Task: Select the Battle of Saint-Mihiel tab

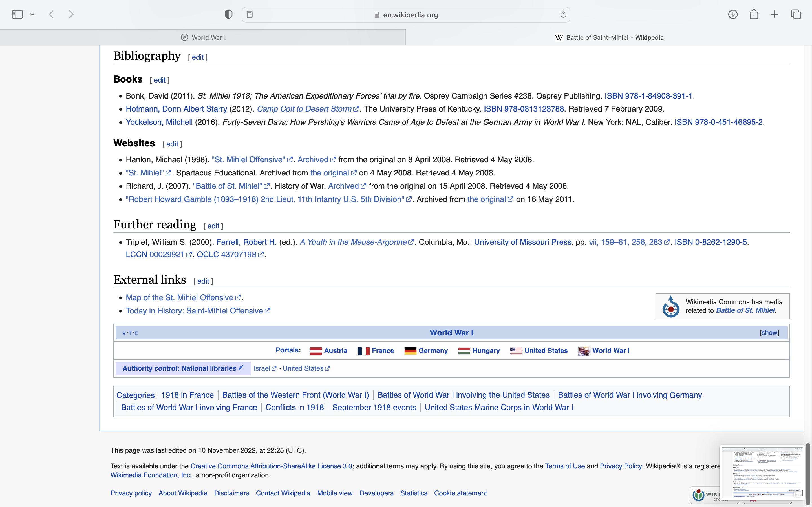Action: click(609, 37)
